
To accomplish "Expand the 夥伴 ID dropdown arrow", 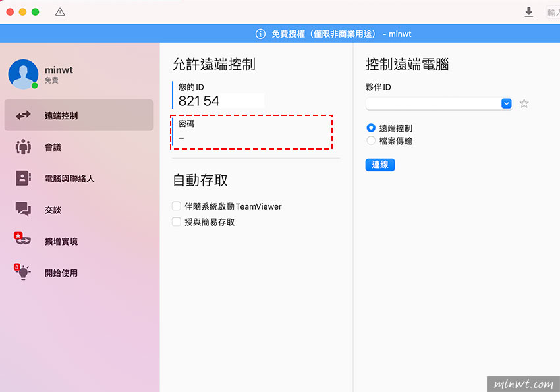I will point(507,103).
